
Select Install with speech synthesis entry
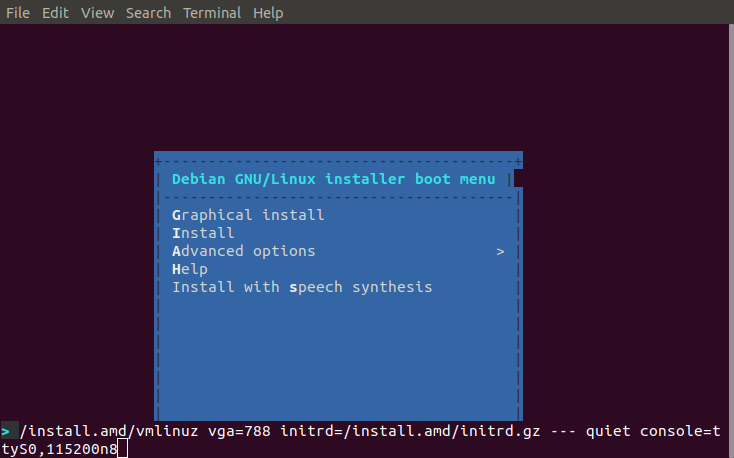pos(302,287)
